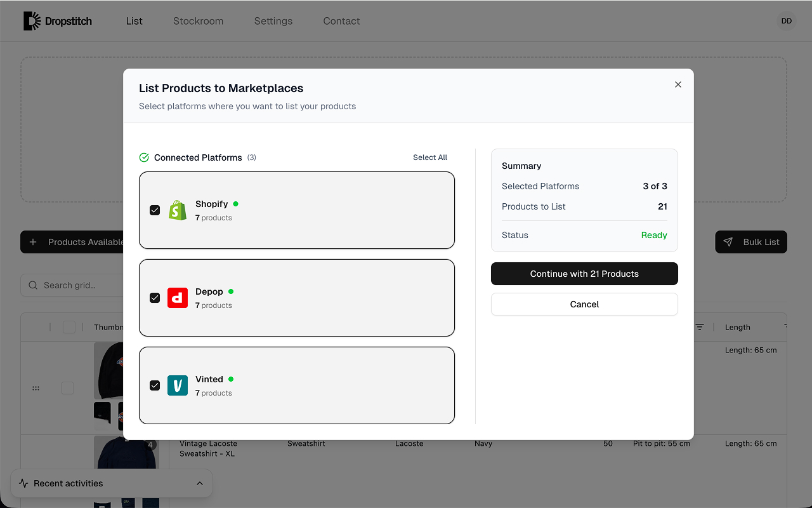Open the DD user avatar menu
The height and width of the screenshot is (508, 812).
pos(787,21)
